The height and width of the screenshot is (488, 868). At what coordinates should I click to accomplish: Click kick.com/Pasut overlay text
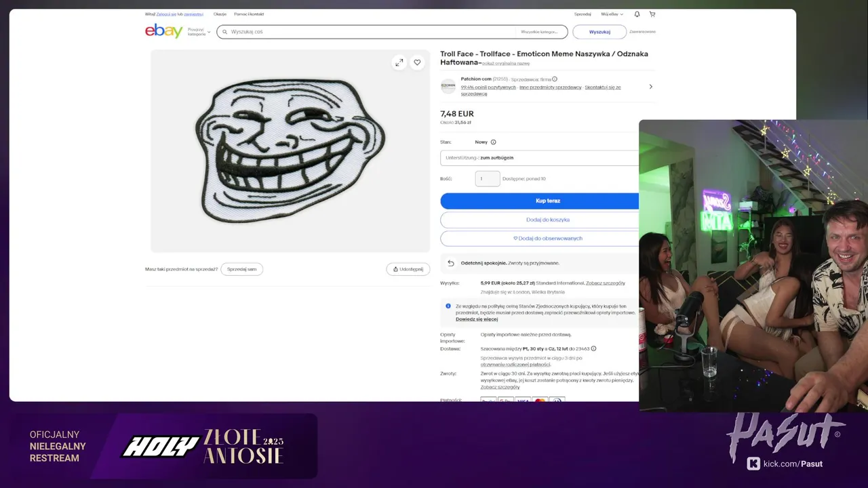(x=793, y=464)
